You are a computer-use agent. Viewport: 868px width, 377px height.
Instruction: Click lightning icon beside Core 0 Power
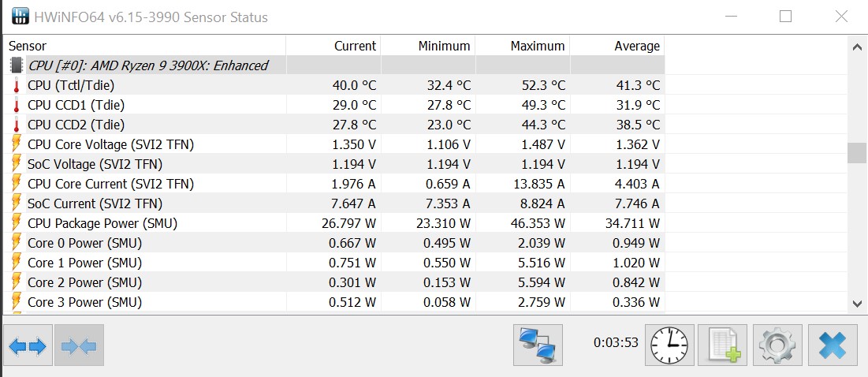pos(17,243)
